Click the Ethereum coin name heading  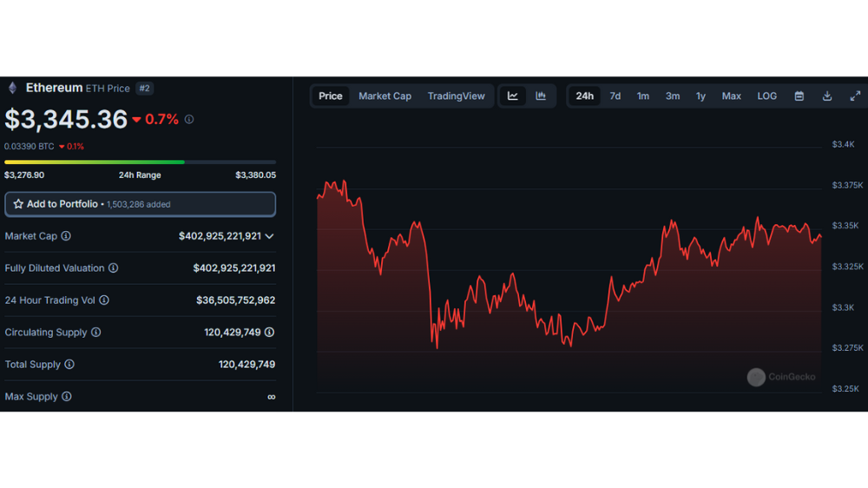coord(54,88)
